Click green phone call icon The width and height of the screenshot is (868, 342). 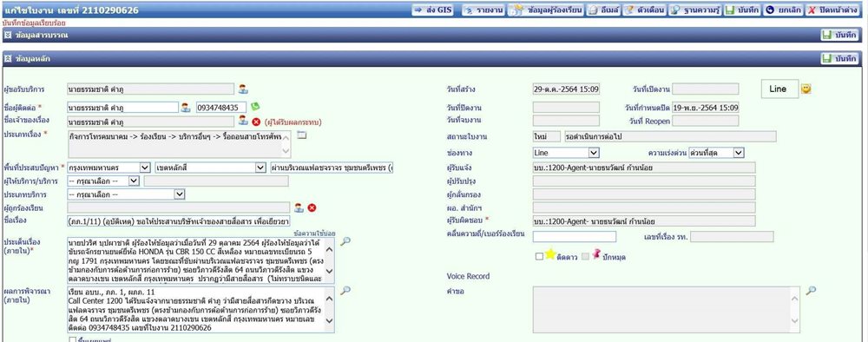pos(254,106)
